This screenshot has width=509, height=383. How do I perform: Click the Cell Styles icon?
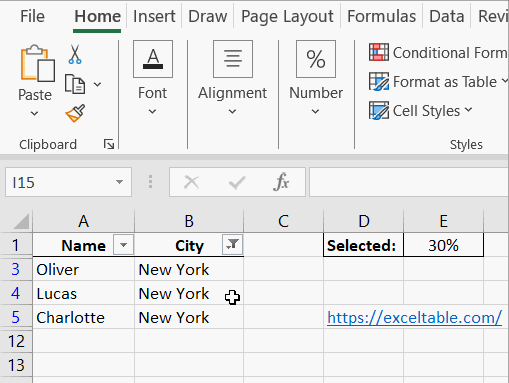click(x=379, y=111)
